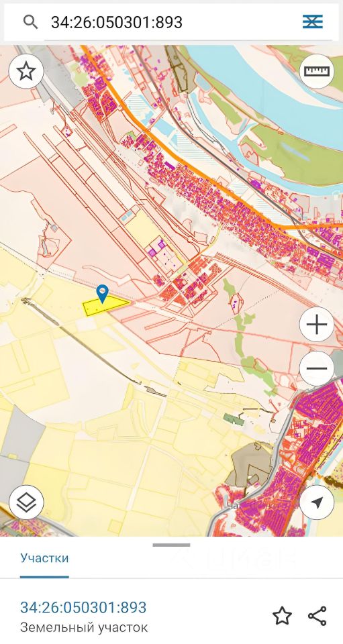Select the Участки tab
Viewport: 343px width, 644px height.
pyautogui.click(x=44, y=558)
